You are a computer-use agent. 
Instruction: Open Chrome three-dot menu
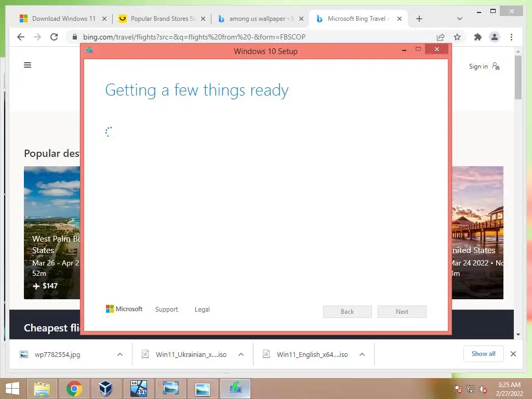coord(511,37)
